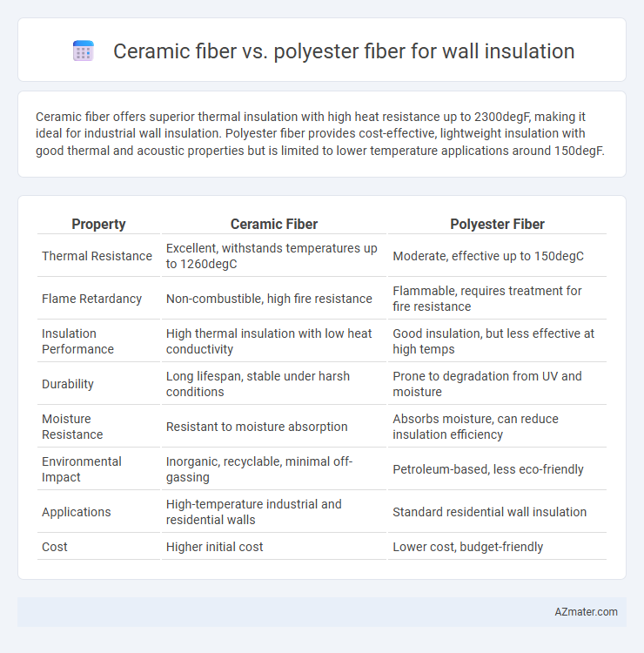
Task: Click the title 'Ceramic fiber vs. polyester fiber for wall insulation'
Action: click(x=344, y=51)
